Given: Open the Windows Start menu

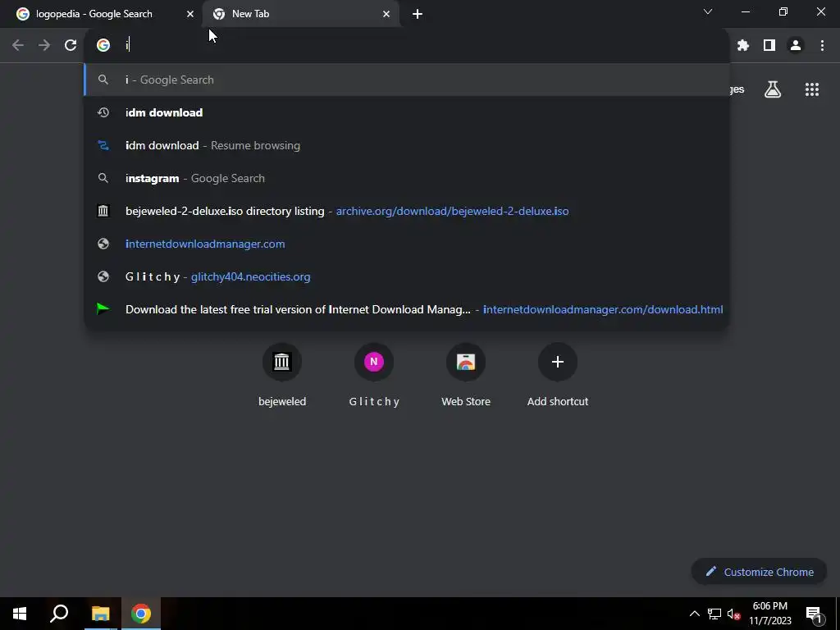Looking at the screenshot, I should tap(20, 614).
